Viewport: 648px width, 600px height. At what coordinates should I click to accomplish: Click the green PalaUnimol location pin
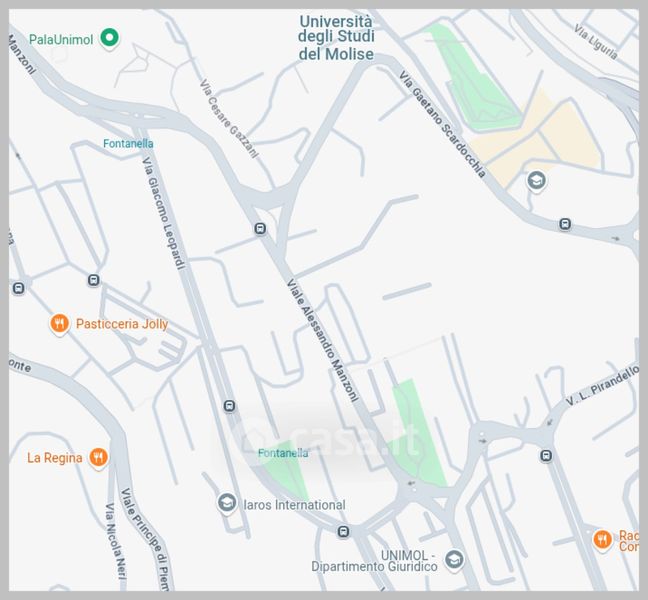click(110, 38)
